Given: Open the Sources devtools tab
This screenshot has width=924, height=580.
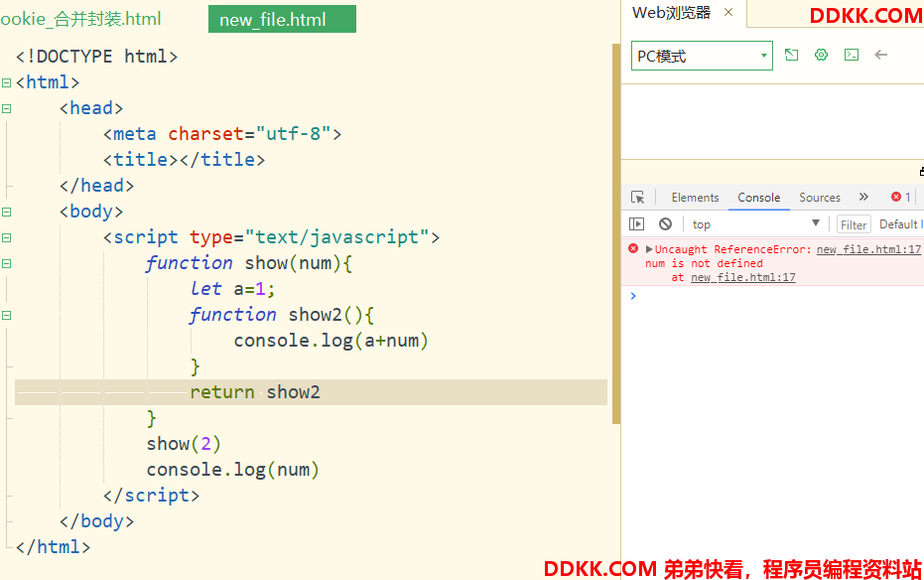Looking at the screenshot, I should click(x=820, y=198).
